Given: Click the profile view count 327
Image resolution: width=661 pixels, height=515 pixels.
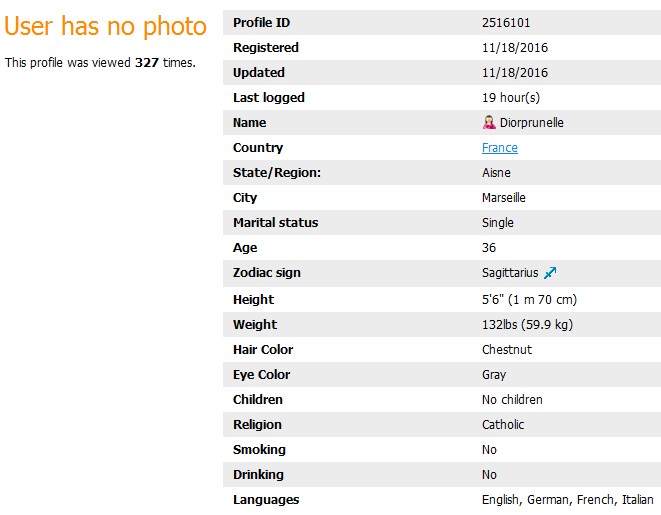Looking at the screenshot, I should tap(147, 63).
